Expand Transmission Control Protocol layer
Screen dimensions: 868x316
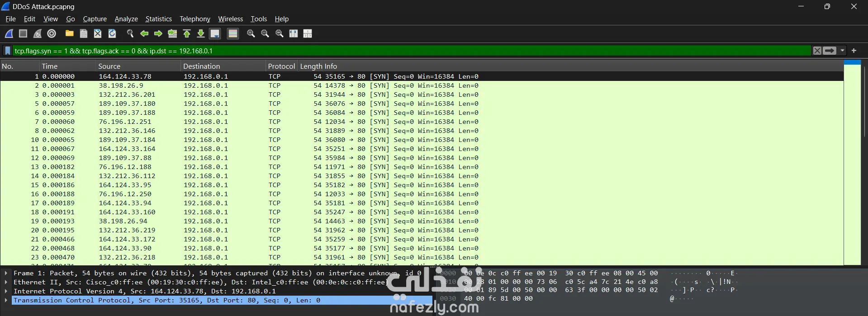coord(6,300)
